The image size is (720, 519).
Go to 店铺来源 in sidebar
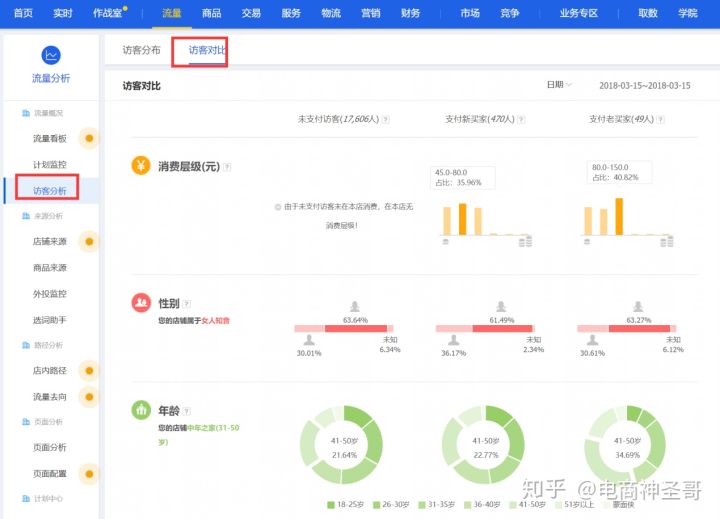[50, 241]
